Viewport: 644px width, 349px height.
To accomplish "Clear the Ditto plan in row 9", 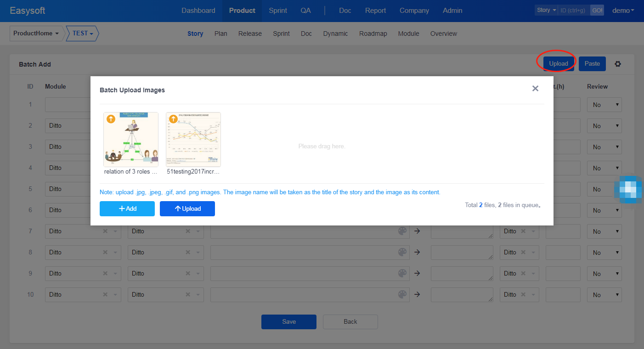I will 188,273.
